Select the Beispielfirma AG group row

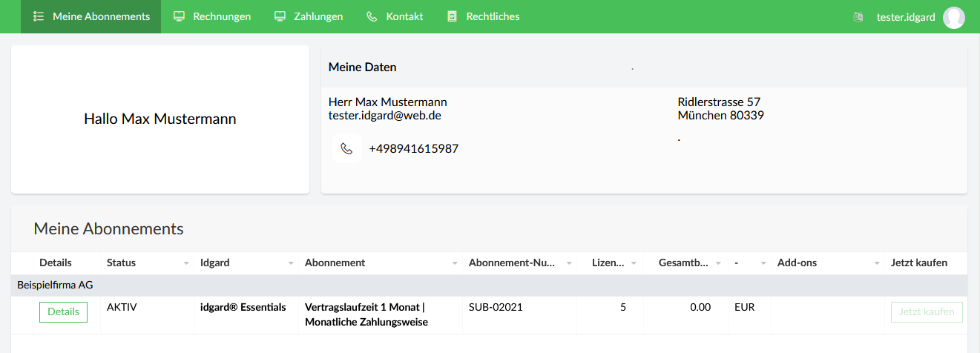[490, 285]
